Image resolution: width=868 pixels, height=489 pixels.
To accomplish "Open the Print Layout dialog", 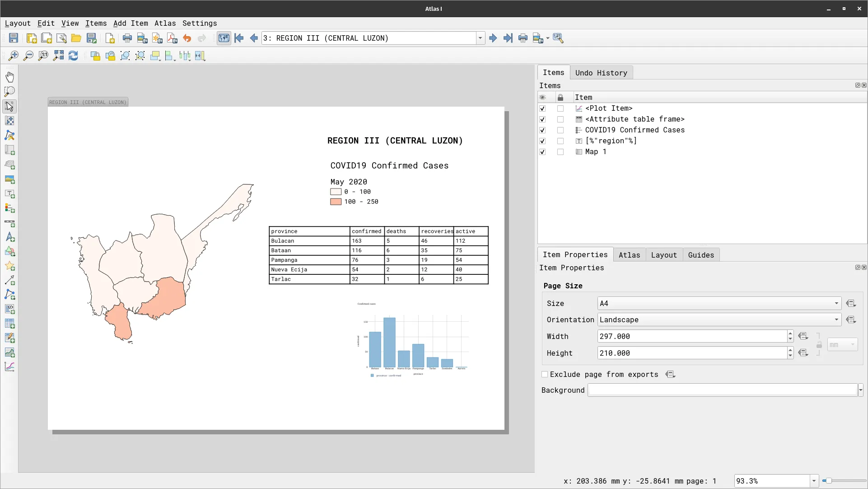I will pyautogui.click(x=127, y=38).
